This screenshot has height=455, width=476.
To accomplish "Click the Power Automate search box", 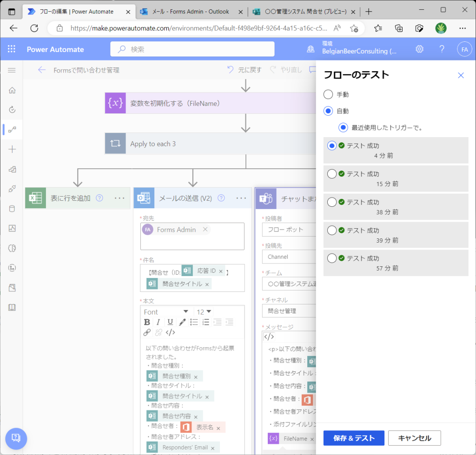I will pos(192,49).
